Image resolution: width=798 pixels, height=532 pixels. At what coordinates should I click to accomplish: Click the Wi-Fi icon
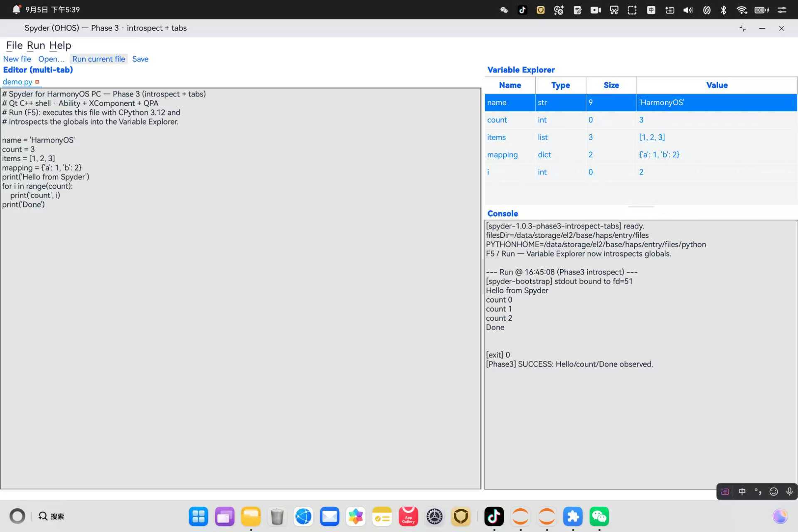(x=742, y=10)
